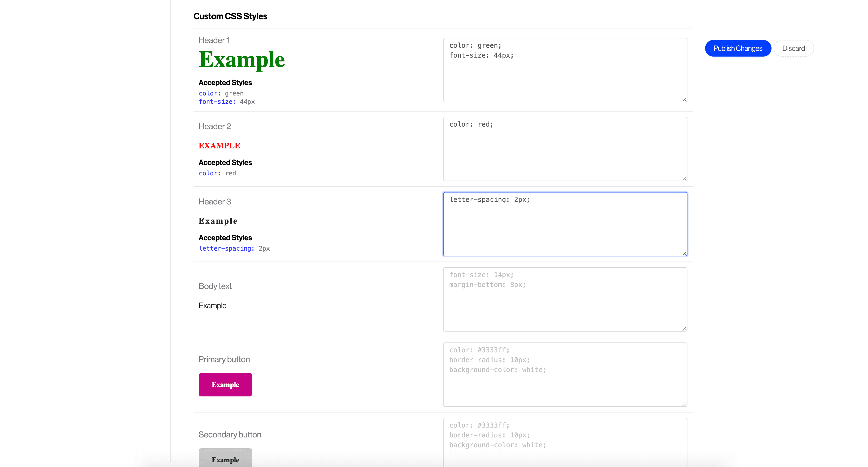
Task: Click the letter-spaced Example Header 3 preview
Action: (x=218, y=221)
